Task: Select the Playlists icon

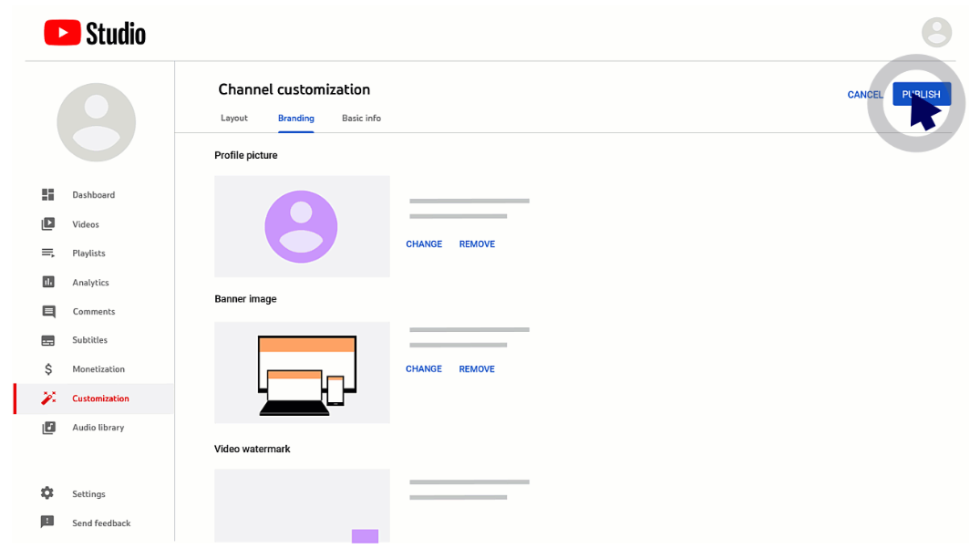Action: [48, 254]
